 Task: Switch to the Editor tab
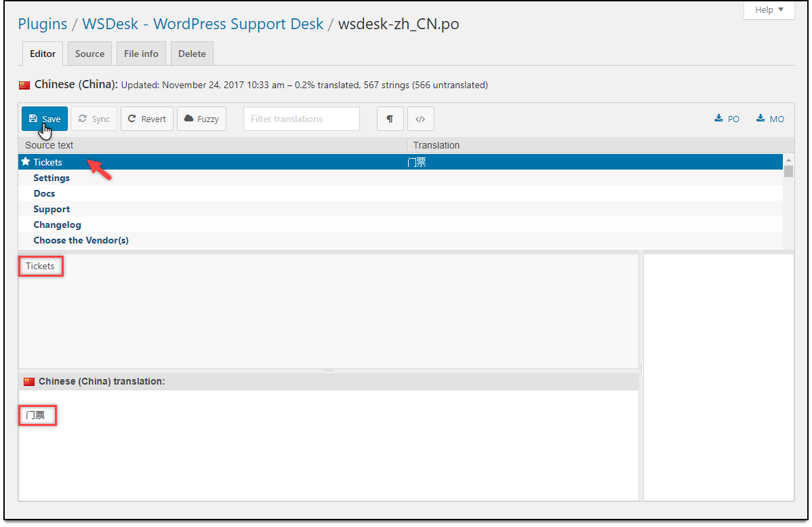43,54
